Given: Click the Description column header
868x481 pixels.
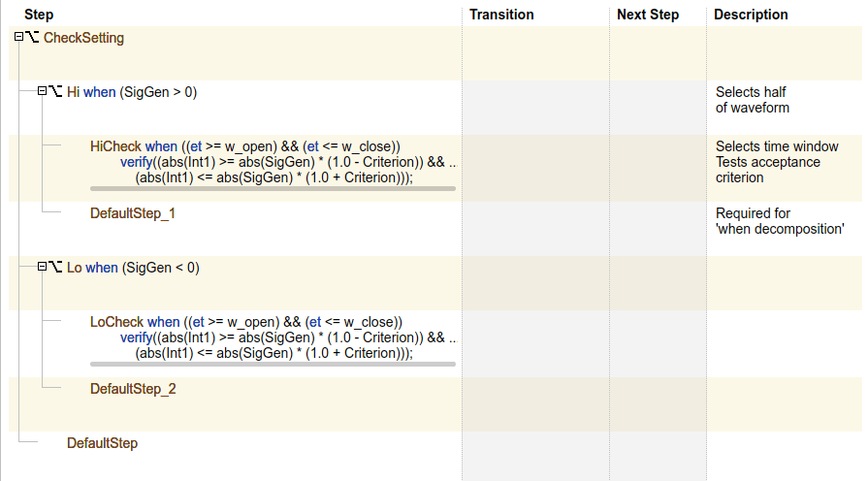Looking at the screenshot, I should [751, 15].
